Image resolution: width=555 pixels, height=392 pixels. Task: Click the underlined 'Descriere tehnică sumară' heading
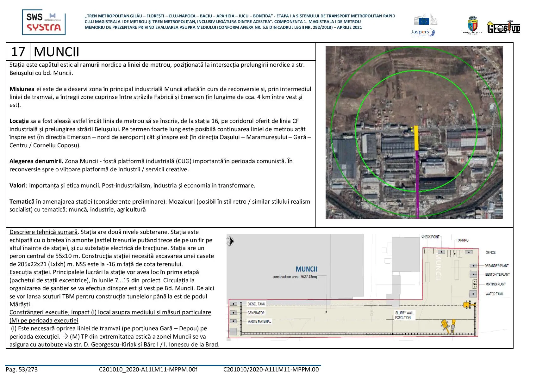[x=43, y=232]
